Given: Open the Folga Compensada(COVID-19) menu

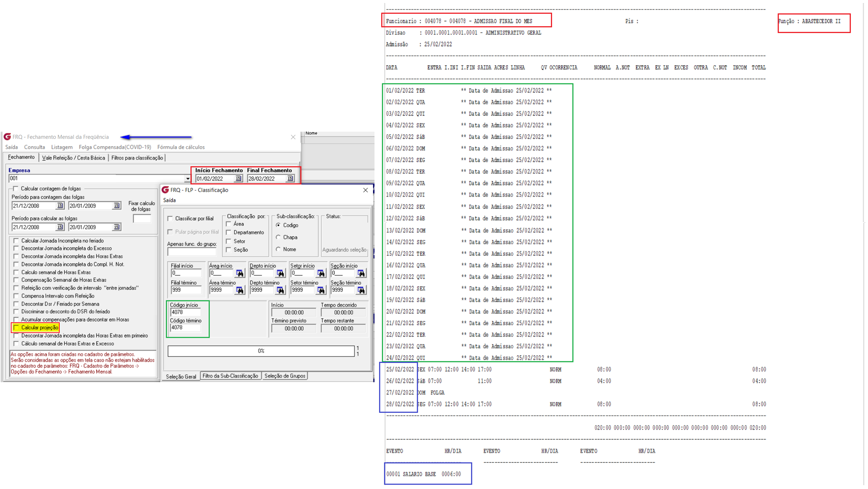Looking at the screenshot, I should coord(115,147).
